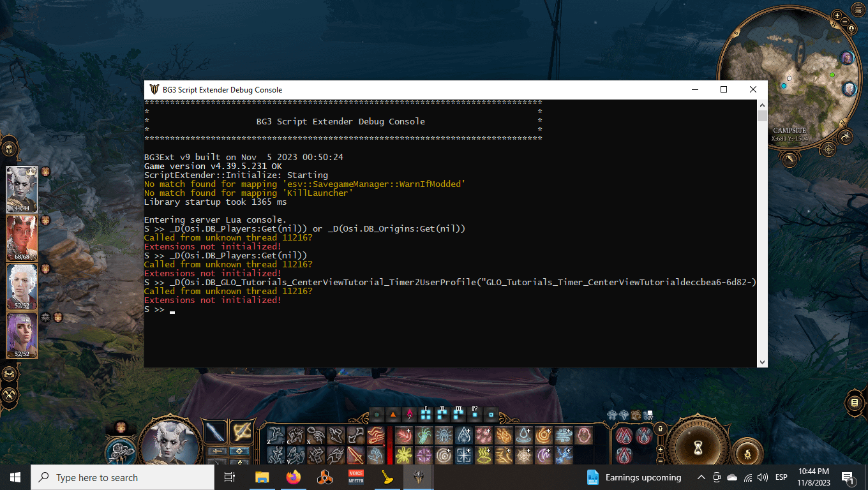Open Firefox from the taskbar
Viewport: 868px width, 490px height.
click(293, 477)
